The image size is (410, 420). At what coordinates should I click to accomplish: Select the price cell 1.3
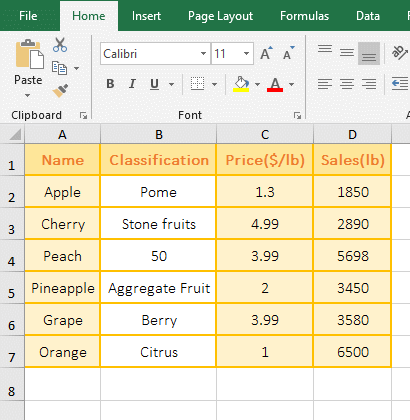click(x=265, y=192)
